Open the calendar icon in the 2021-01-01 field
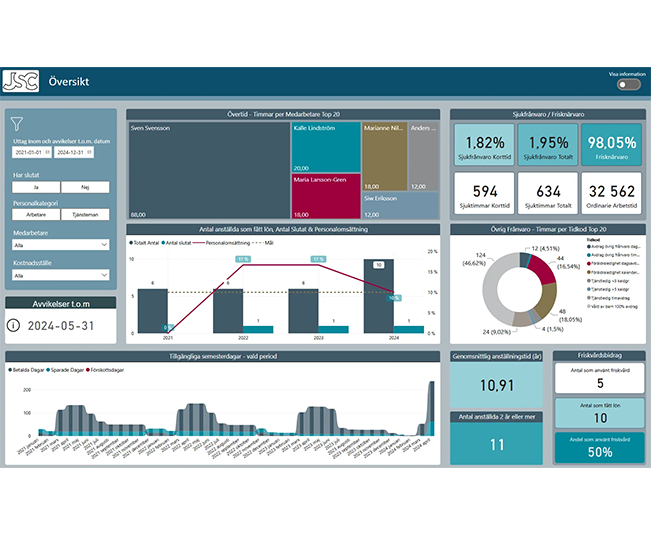The image size is (651, 535). [47, 152]
